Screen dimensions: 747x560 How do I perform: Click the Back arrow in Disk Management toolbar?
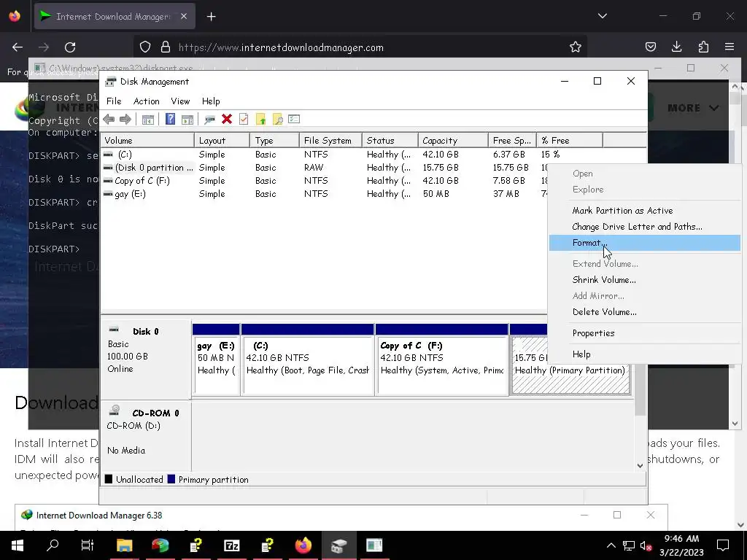(x=109, y=119)
